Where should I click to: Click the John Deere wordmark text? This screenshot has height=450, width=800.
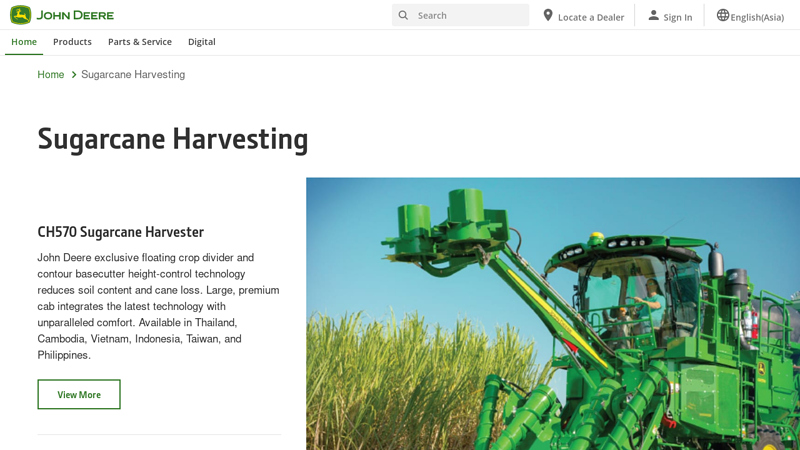(x=75, y=15)
